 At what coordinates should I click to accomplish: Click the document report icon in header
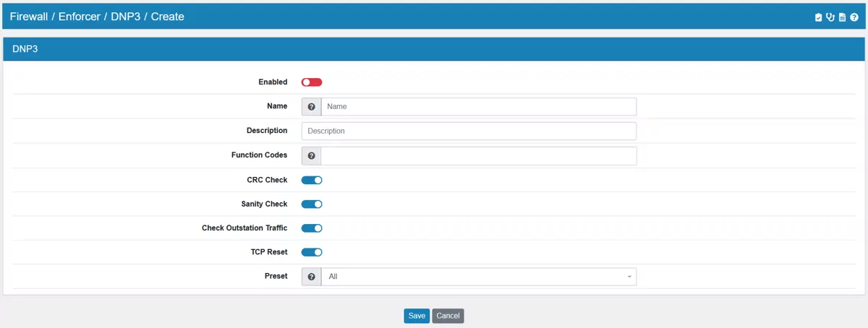(x=842, y=17)
